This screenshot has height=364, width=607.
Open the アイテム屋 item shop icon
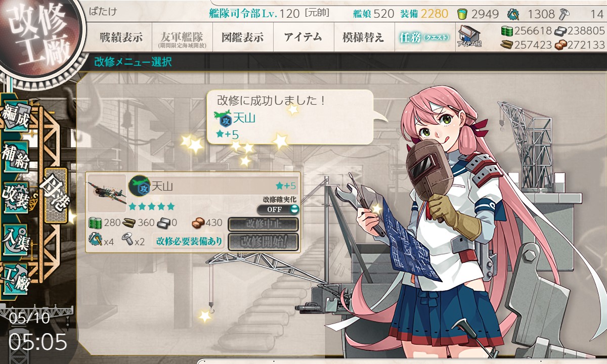469,36
